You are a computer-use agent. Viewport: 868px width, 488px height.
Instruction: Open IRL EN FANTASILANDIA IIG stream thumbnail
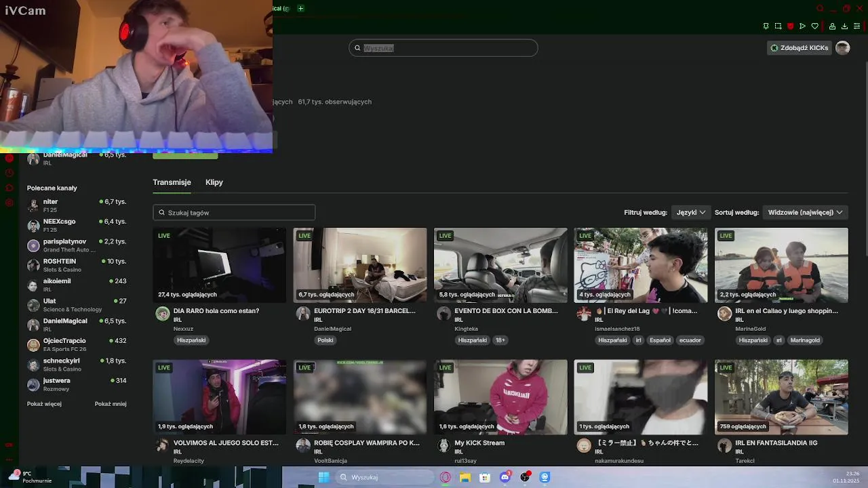tap(781, 397)
